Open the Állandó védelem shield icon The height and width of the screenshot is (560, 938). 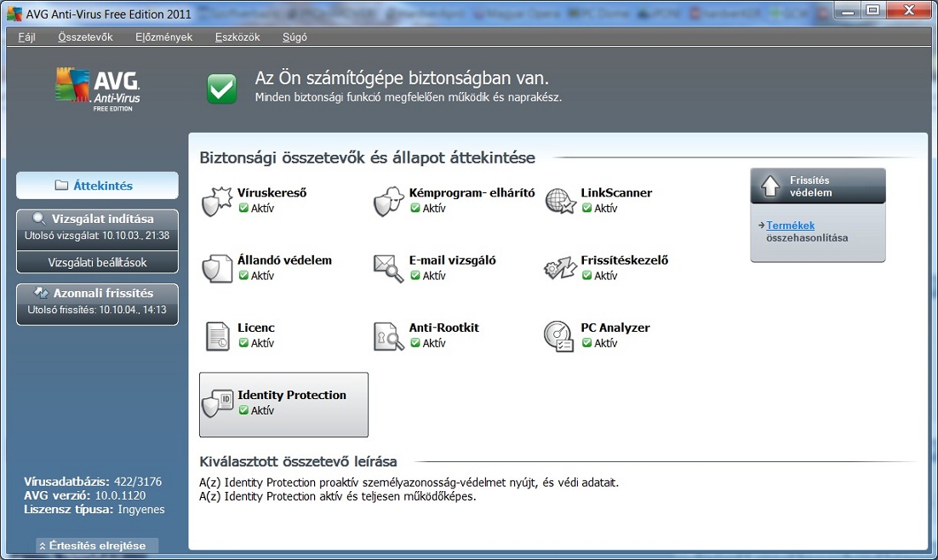click(x=216, y=269)
